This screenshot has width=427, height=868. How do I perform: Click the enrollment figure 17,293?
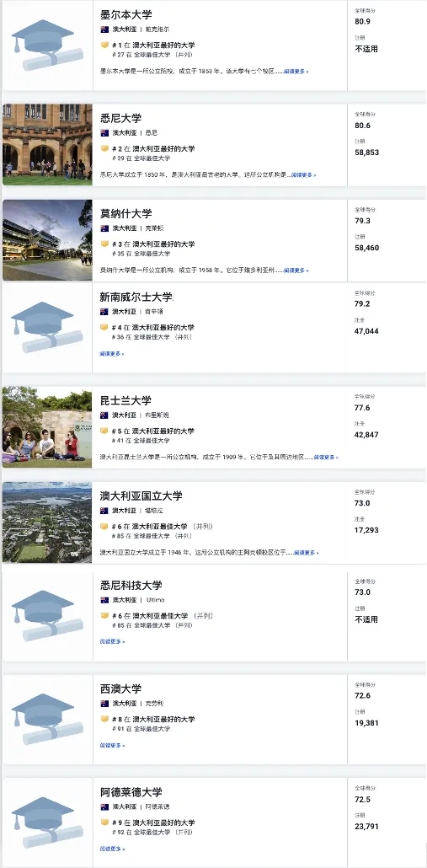[366, 530]
